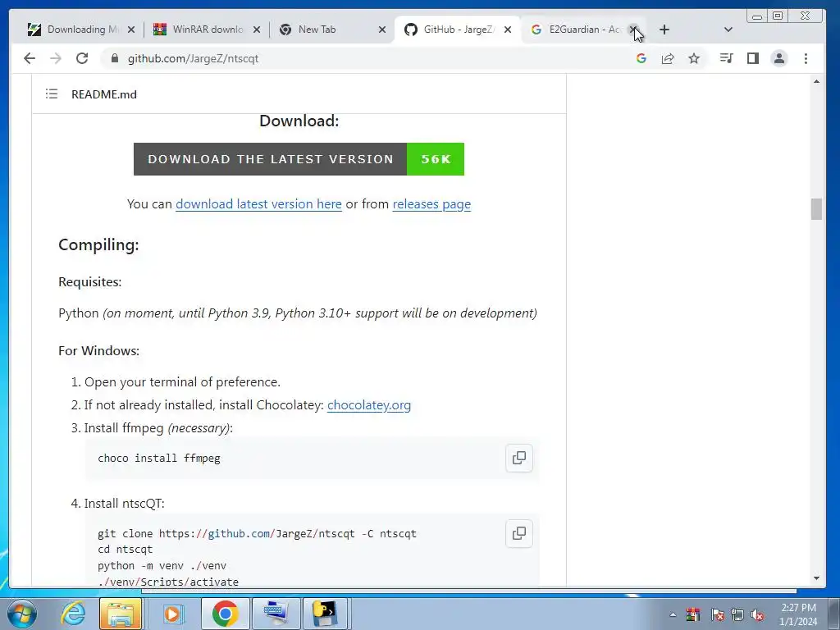The image size is (840, 630).
Task: Open a new tab with the plus button
Action: tap(664, 30)
